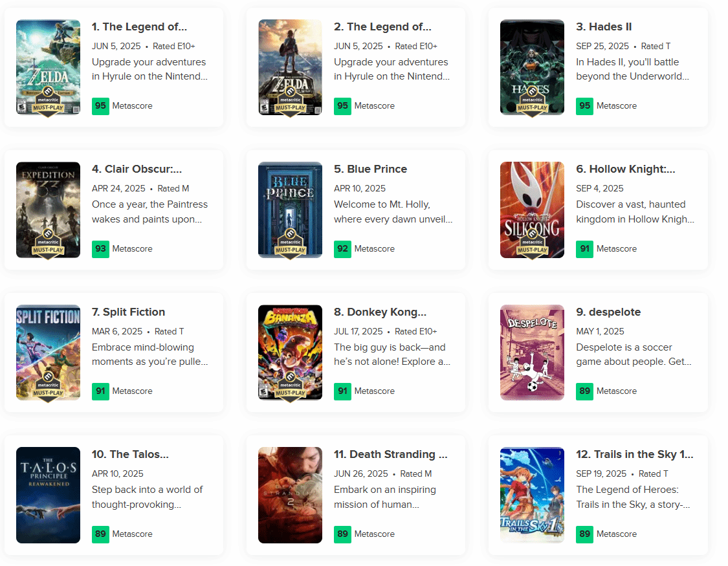Click the Must-Play badge on Silksong cover
The height and width of the screenshot is (566, 728).
(532, 246)
